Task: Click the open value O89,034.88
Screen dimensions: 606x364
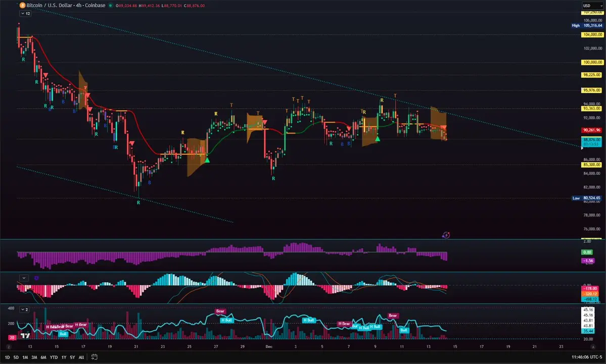Action: click(x=126, y=6)
